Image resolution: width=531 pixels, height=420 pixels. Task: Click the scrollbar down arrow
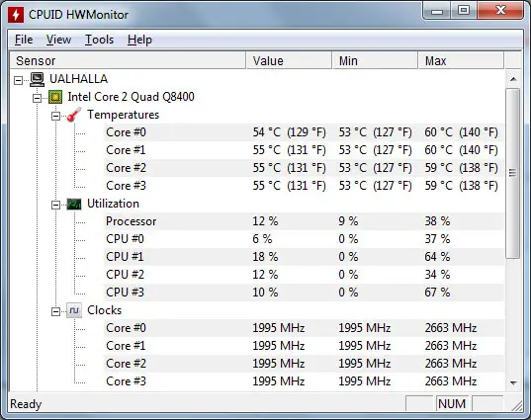pos(513,383)
